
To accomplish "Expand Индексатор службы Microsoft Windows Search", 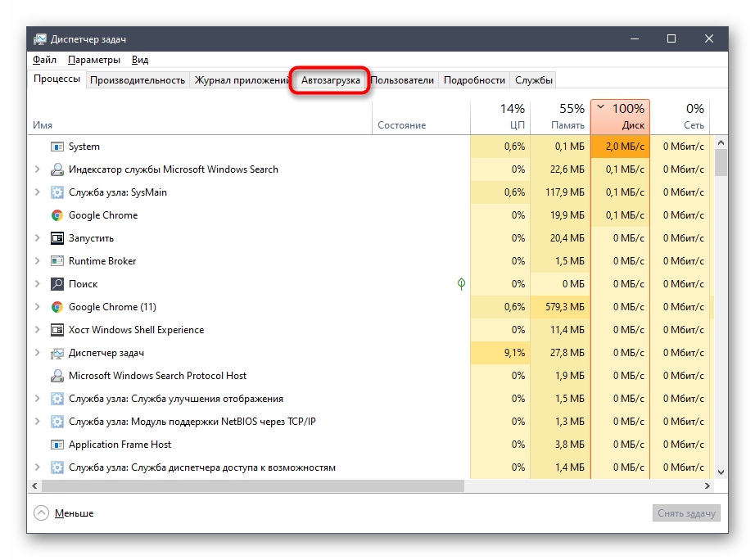I will point(37,169).
